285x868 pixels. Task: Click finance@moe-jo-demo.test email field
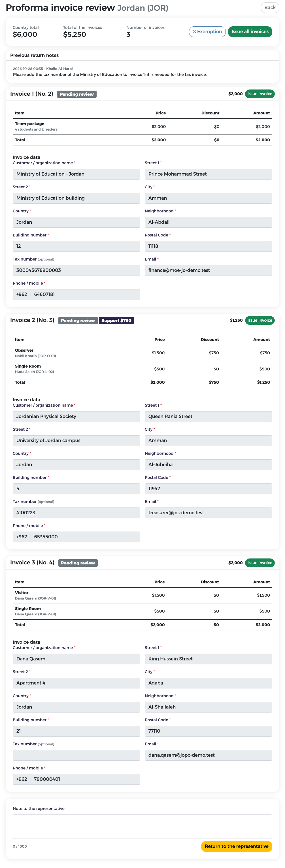pos(209,270)
